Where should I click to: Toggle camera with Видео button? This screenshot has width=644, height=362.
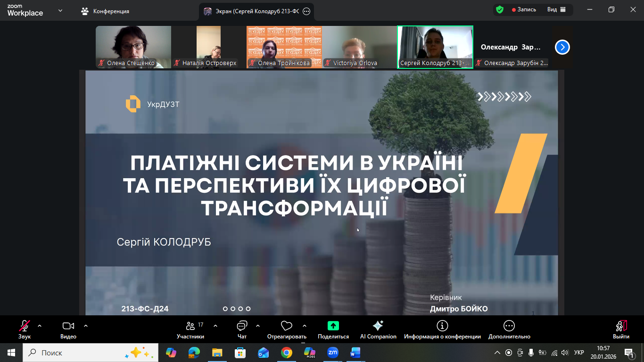68,329
